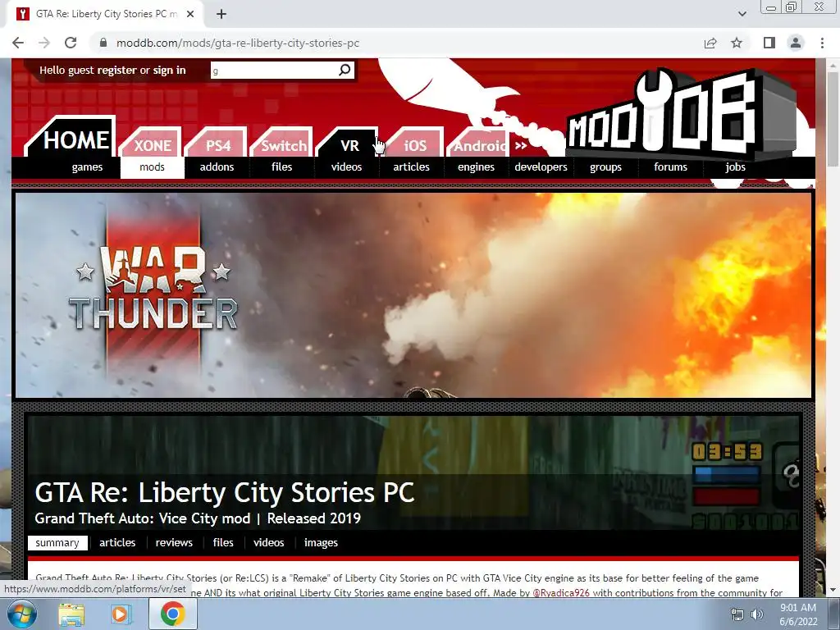Open File Explorer from taskbar
840x630 pixels.
[x=71, y=614]
